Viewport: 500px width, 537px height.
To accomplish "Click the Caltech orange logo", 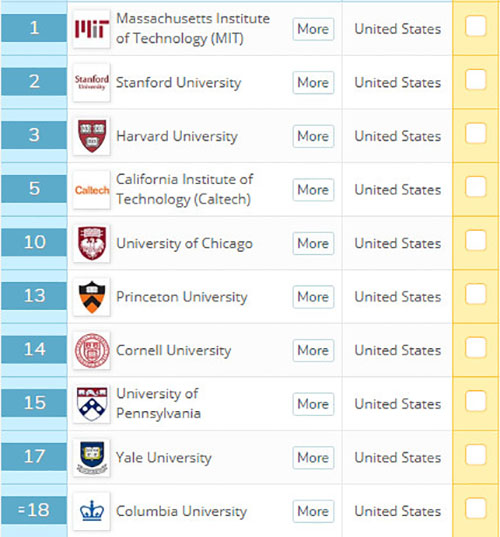I will click(x=91, y=190).
